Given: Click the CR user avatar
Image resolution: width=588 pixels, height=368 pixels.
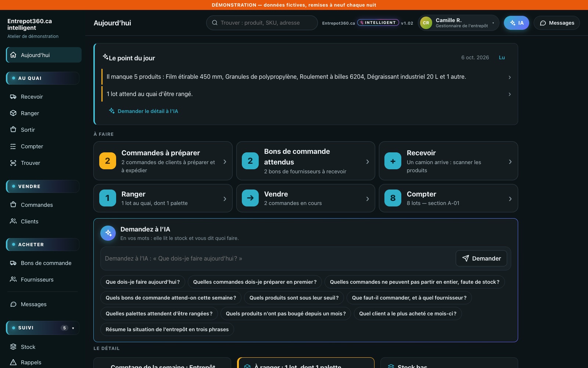Looking at the screenshot, I should pos(426,23).
